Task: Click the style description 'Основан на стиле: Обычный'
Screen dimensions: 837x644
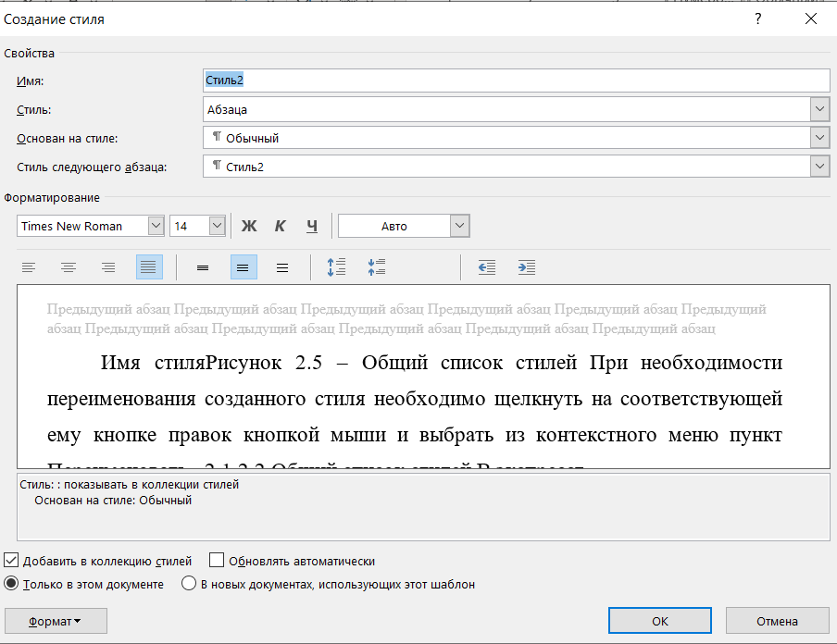Action: (x=113, y=501)
